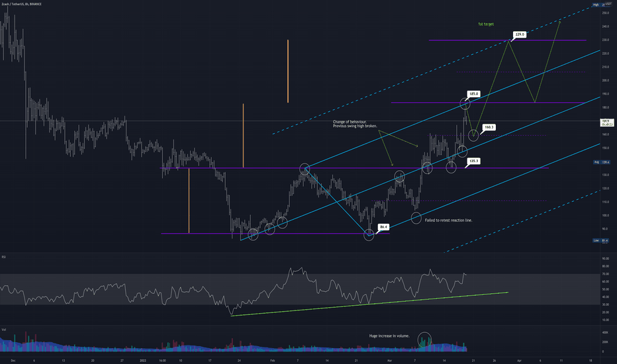Click the Zcash / TetherUS symbol title
The image size is (617, 364).
(x=21, y=4)
